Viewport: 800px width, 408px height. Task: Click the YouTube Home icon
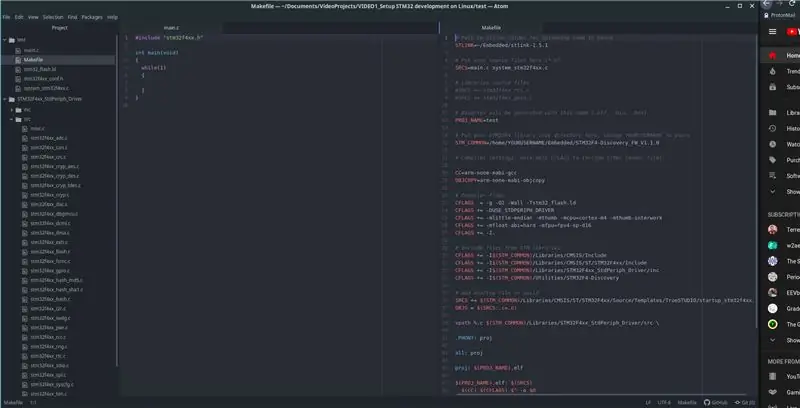pos(772,56)
